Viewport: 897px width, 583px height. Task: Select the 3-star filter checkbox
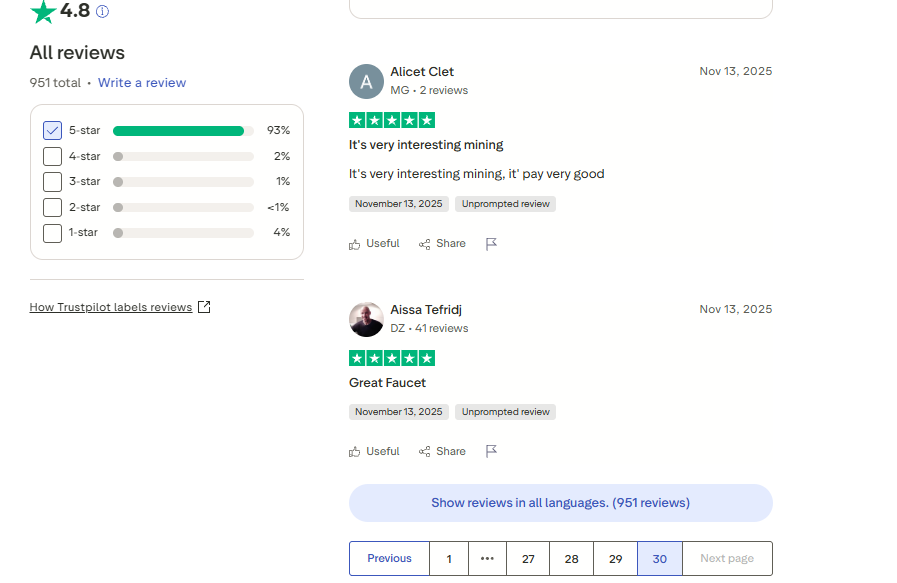pos(53,182)
